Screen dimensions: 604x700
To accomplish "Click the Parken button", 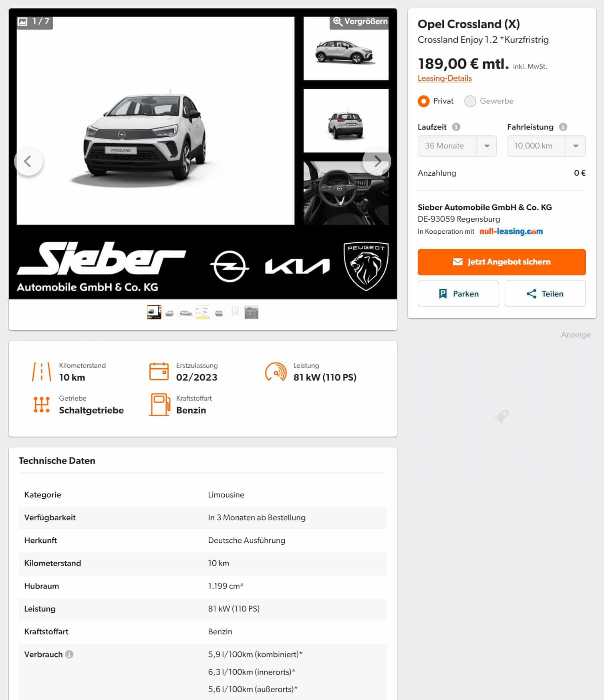I will tap(458, 294).
